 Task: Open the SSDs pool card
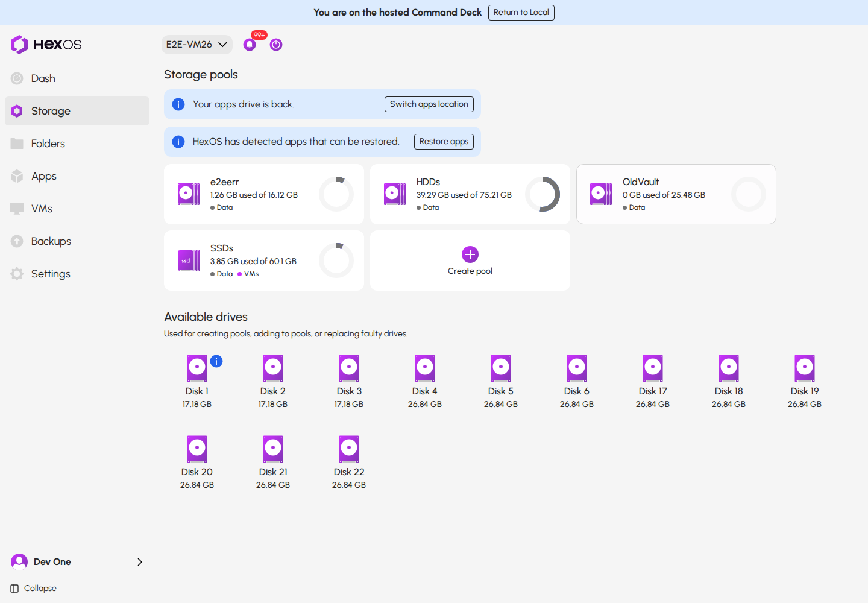pos(264,260)
